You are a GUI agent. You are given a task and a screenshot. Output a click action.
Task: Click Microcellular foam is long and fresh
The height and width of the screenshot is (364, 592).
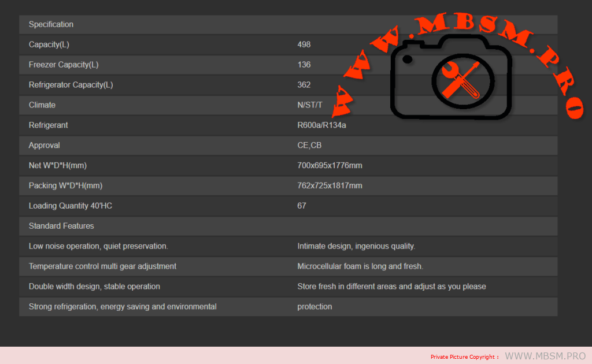coord(360,266)
